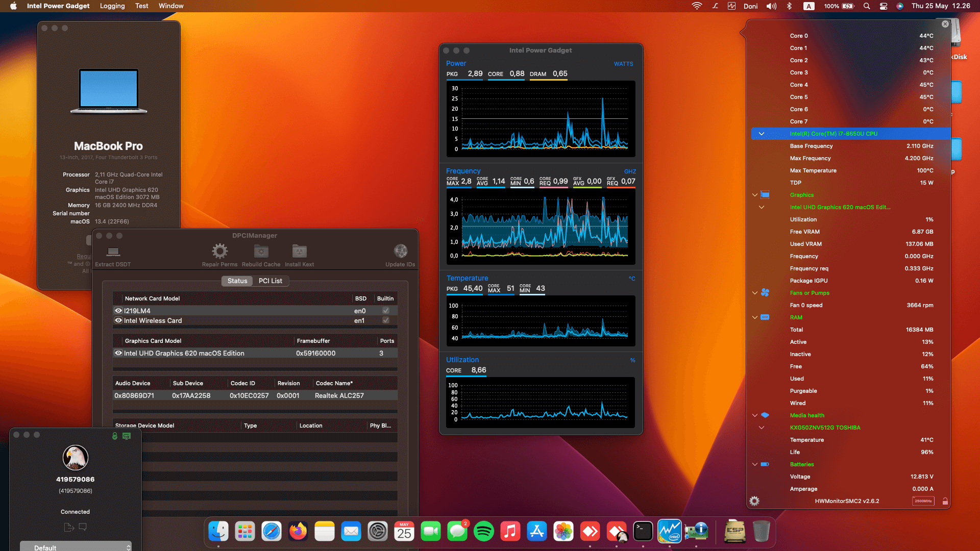Open the Test menu

[x=142, y=6]
